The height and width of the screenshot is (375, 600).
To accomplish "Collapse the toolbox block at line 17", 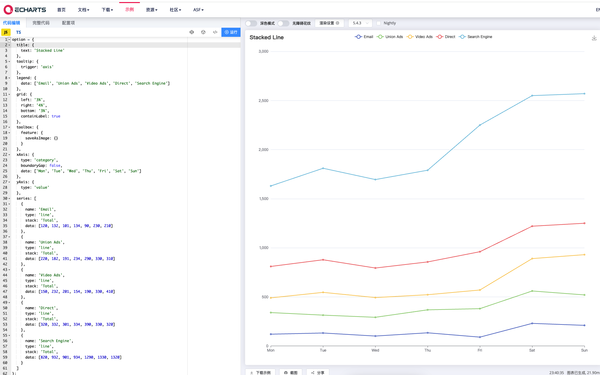I will click(10, 127).
